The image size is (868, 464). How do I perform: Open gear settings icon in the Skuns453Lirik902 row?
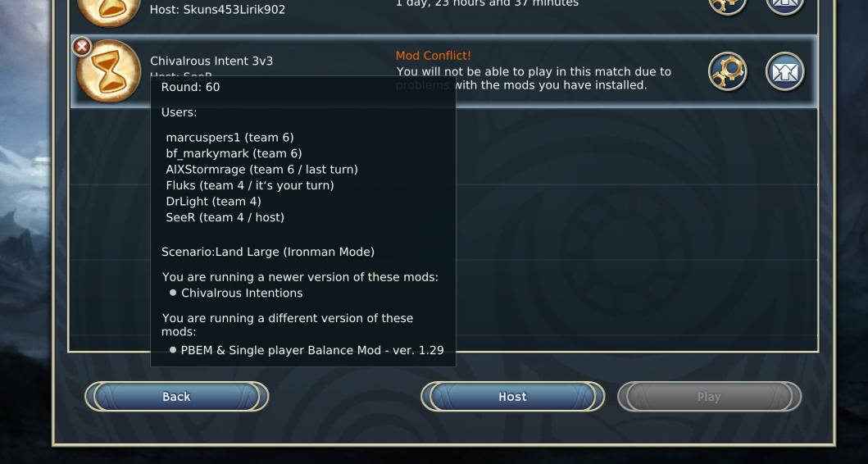tap(727, 6)
